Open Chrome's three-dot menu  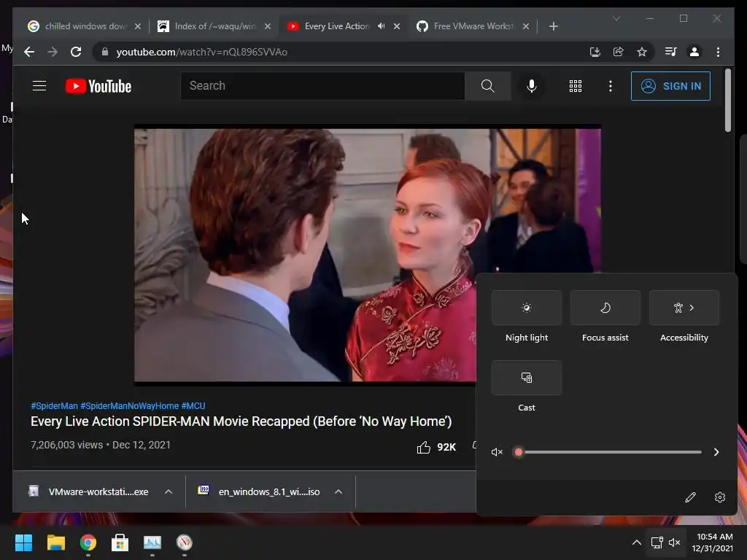pos(718,52)
